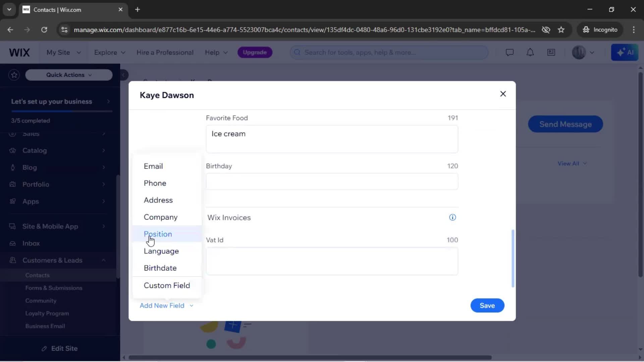Collapse the sidebar with the arrow handle
This screenshot has height=362, width=644.
coord(123,75)
